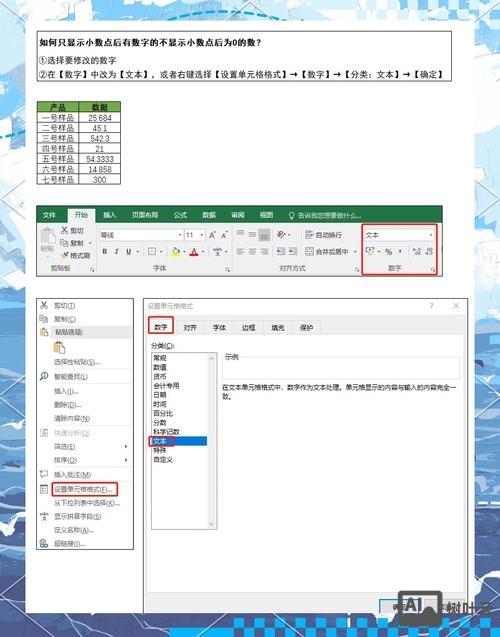Image resolution: width=500 pixels, height=637 pixels.
Task: Click the Increase Indent icon
Action: pyautogui.click(x=293, y=251)
